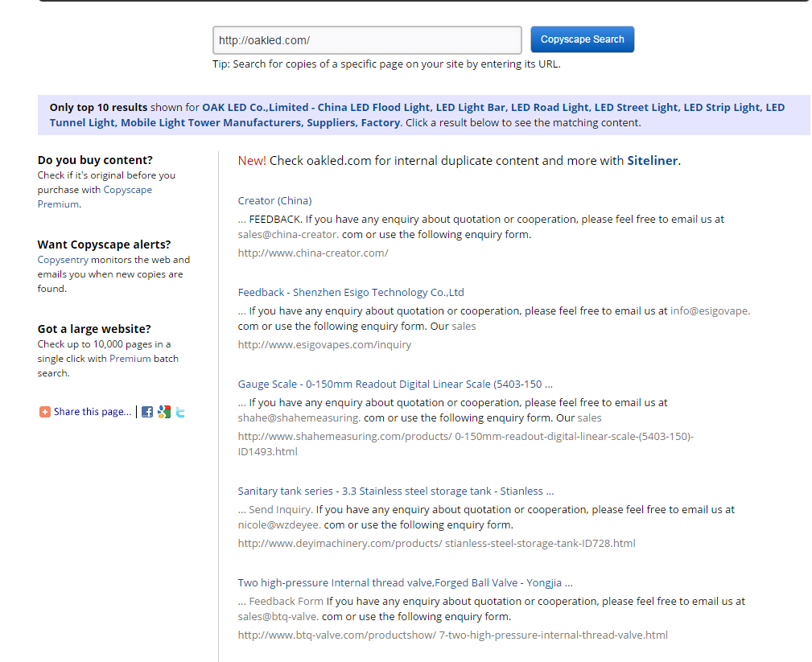Open the Creator (China) result
This screenshot has width=812, height=662.
pos(274,200)
